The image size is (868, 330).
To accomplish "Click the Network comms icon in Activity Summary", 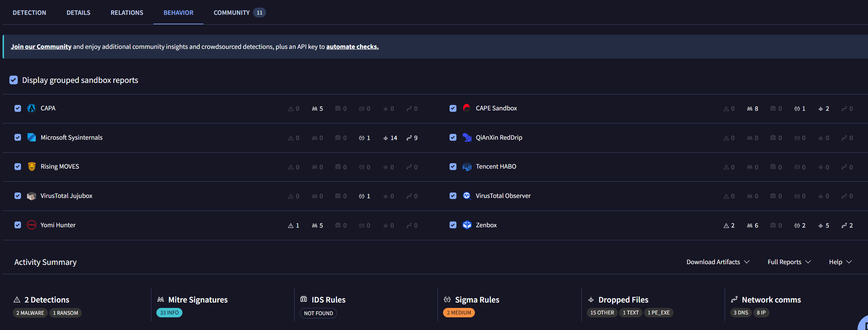I will tap(734, 300).
